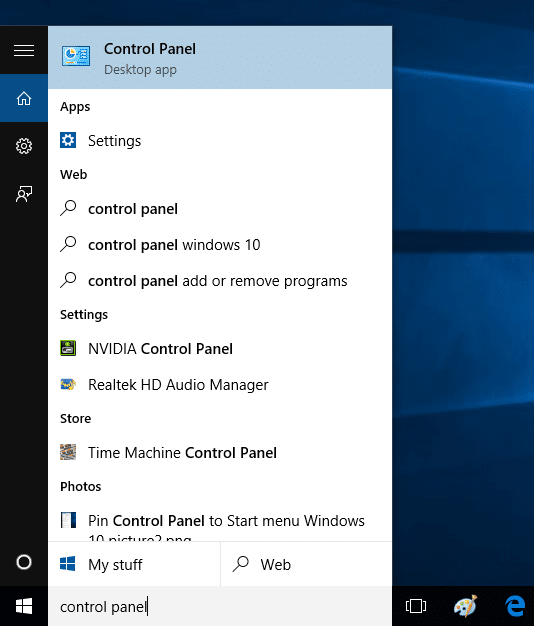This screenshot has width=534, height=626.
Task: Choose "control panel add or remove programs" suggestion
Action: [220, 281]
